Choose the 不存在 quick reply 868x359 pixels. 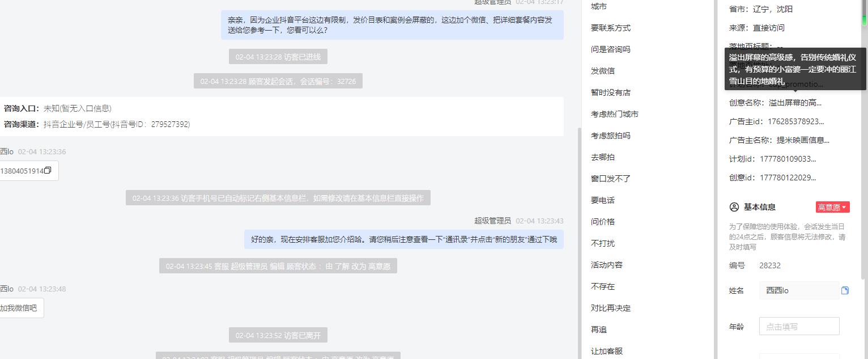603,286
